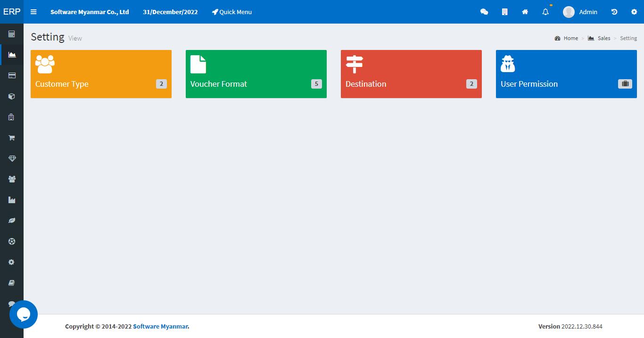Open the Admin user menu
Viewport: 644px width, 338px height.
coord(580,12)
